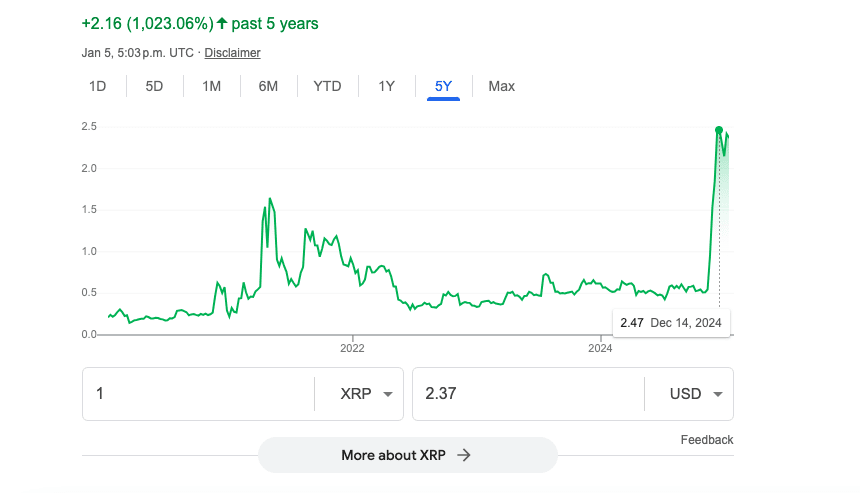
Task: Show the Max time range
Action: click(501, 86)
